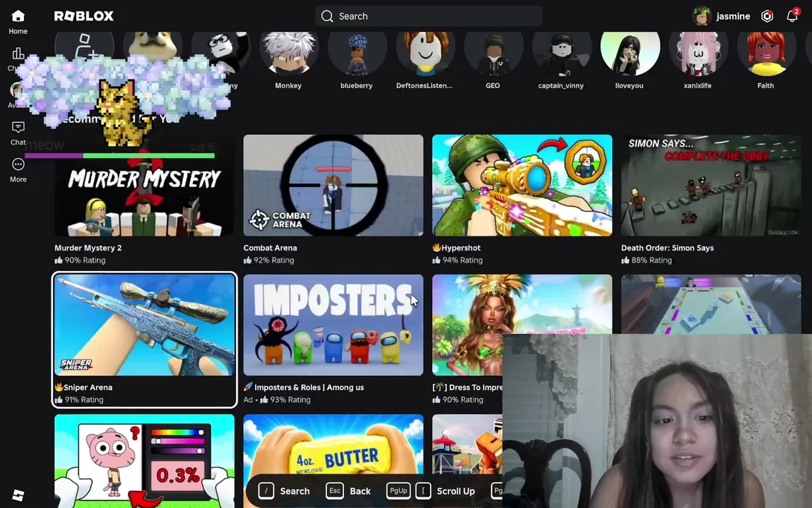812x508 pixels.
Task: Open the Robux icon in the header
Action: point(767,16)
